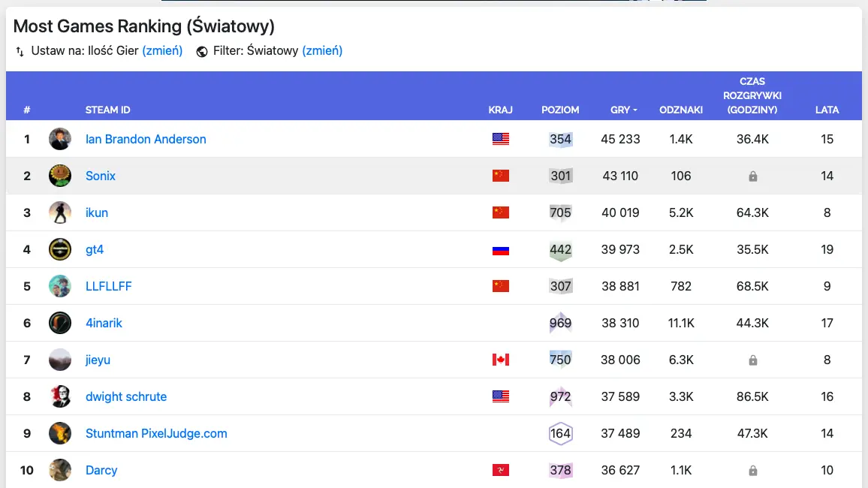Screen dimensions: 868x488
Task: Click China flag in LLFLLFF row
Action: coord(500,286)
